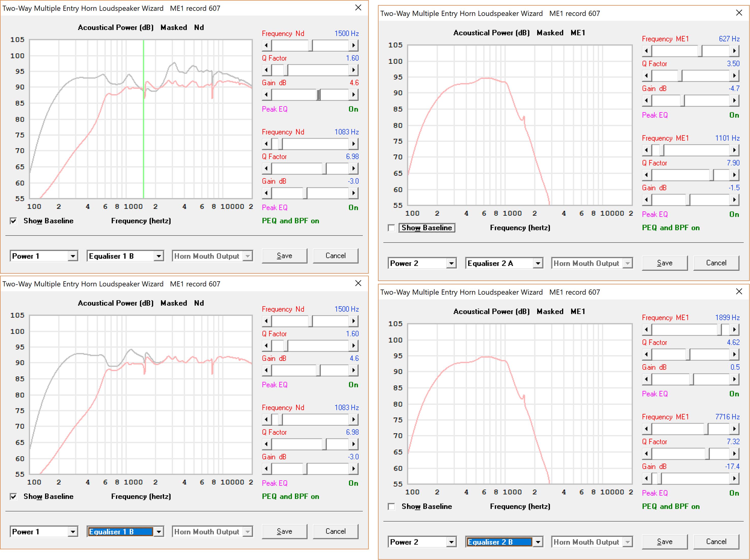Click the 7716 Hz frequency slider thumb
This screenshot has height=560, width=750.
(706, 429)
